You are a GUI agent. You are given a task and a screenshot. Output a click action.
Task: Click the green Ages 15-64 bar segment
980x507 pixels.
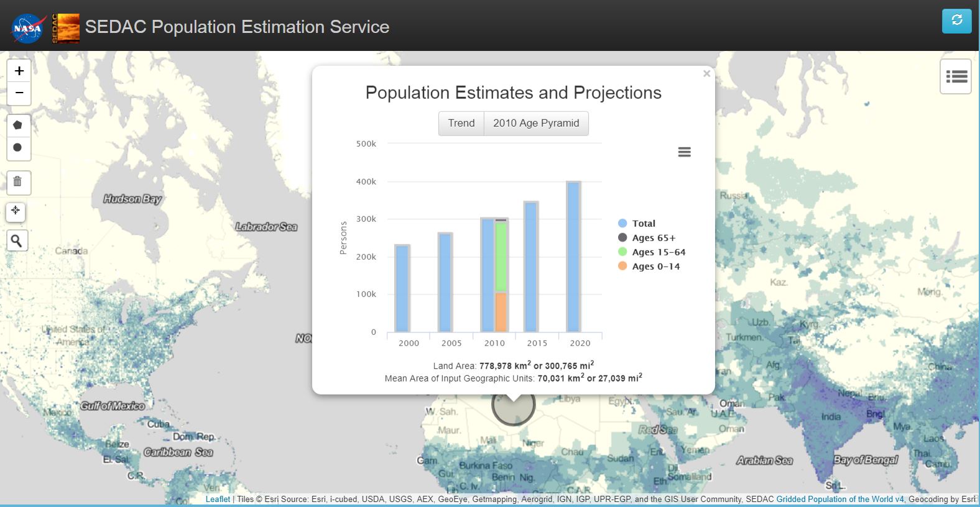point(501,257)
